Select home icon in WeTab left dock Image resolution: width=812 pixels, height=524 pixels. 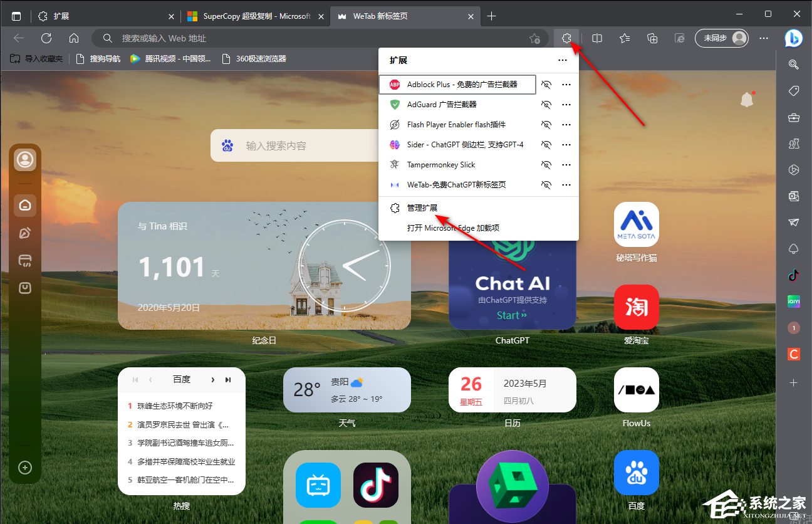pyautogui.click(x=25, y=205)
